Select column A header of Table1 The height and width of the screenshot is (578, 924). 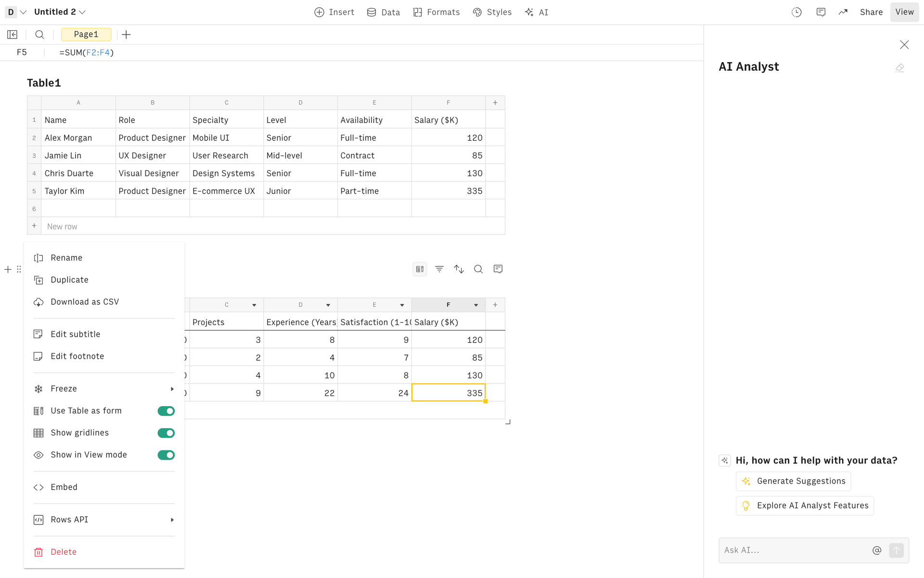coord(78,103)
